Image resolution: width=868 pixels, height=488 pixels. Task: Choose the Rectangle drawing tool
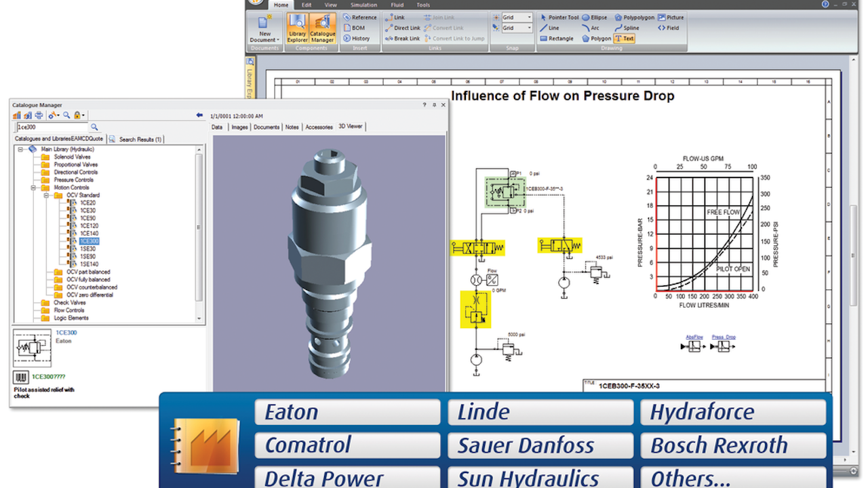pos(557,39)
